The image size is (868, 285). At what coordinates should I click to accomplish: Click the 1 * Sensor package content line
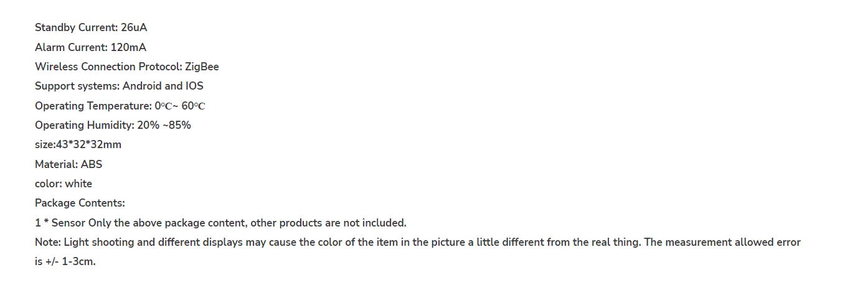[x=220, y=223]
